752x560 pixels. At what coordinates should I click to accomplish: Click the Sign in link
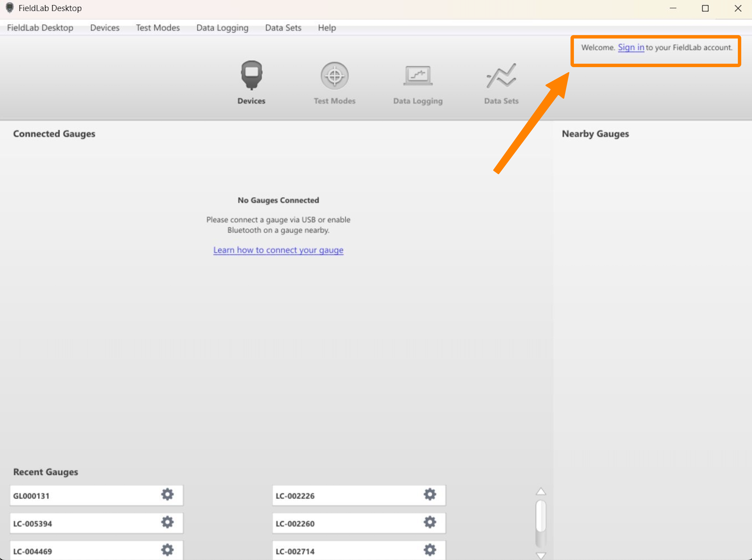click(631, 48)
